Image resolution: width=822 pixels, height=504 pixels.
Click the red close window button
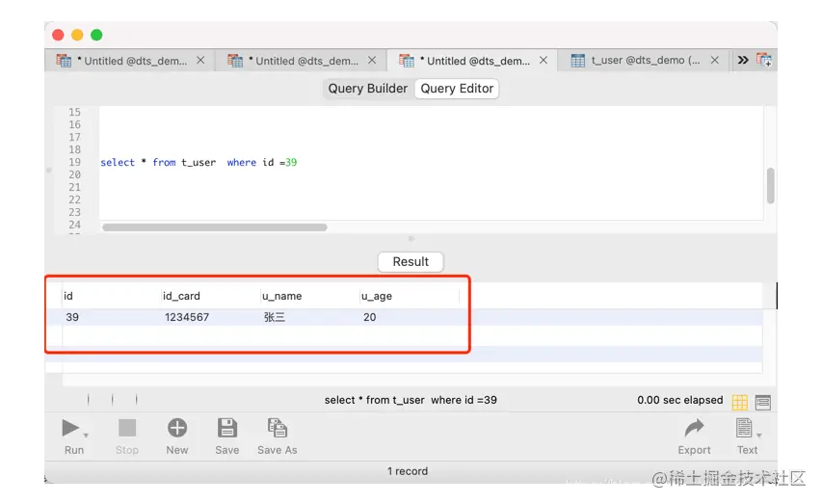pyautogui.click(x=58, y=35)
